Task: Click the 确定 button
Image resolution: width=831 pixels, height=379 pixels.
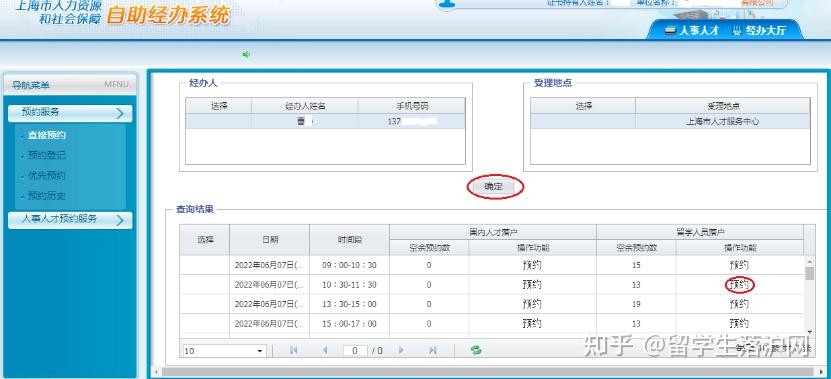Action: [493, 187]
